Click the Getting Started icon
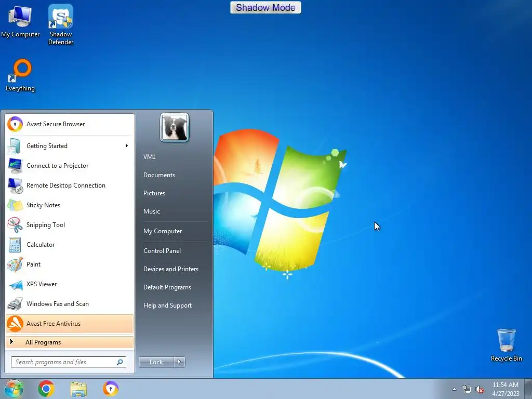Screen dimensions: 532x399 (x=15, y=146)
